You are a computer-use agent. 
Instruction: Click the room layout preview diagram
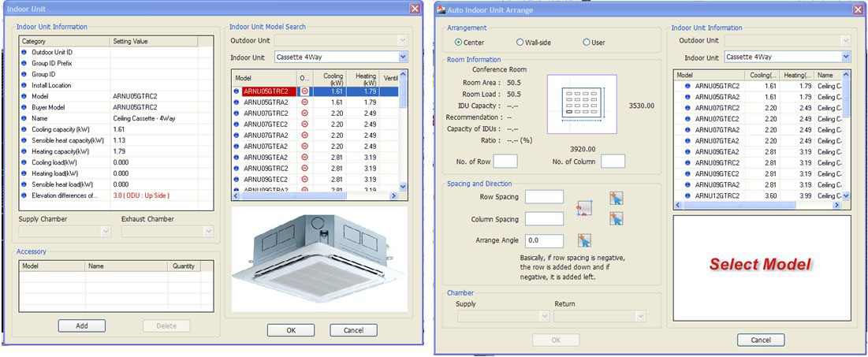[583, 102]
